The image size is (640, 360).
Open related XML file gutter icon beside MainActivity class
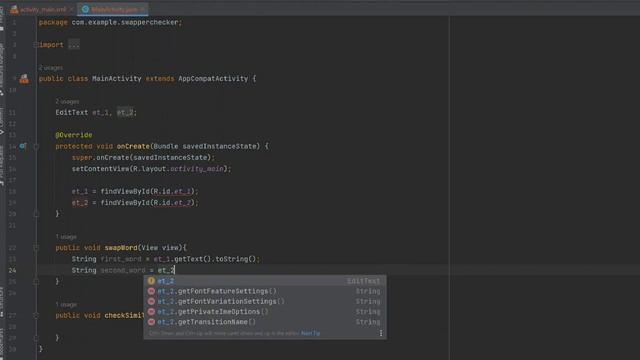[x=24, y=79]
